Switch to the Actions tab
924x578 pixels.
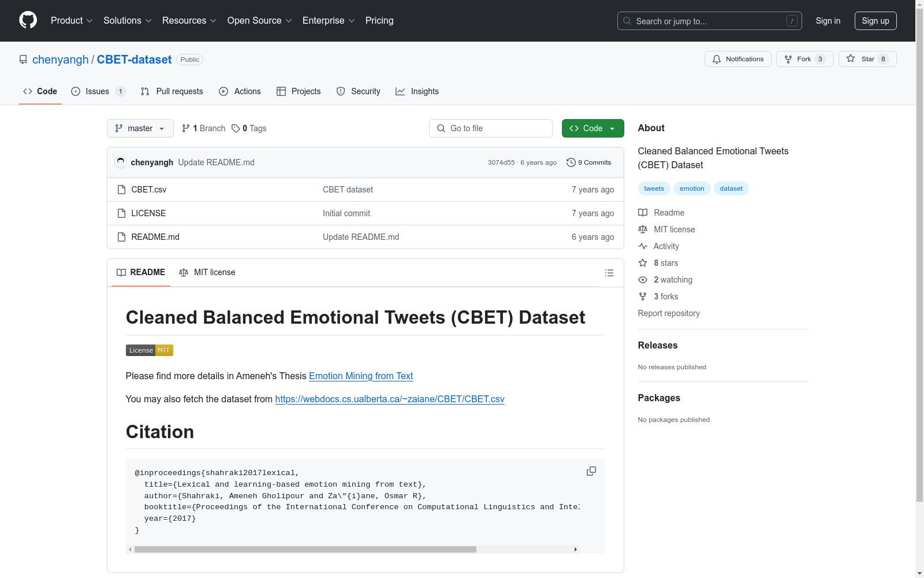(x=240, y=91)
